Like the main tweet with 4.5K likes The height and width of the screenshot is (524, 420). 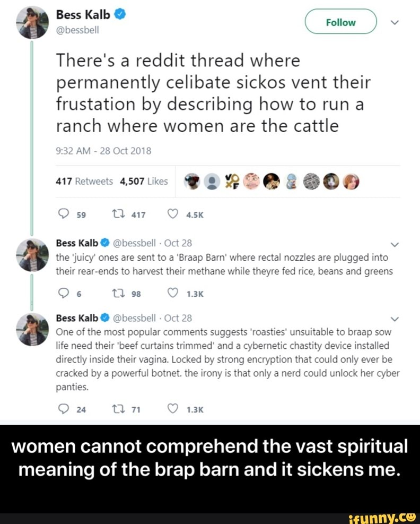point(172,214)
